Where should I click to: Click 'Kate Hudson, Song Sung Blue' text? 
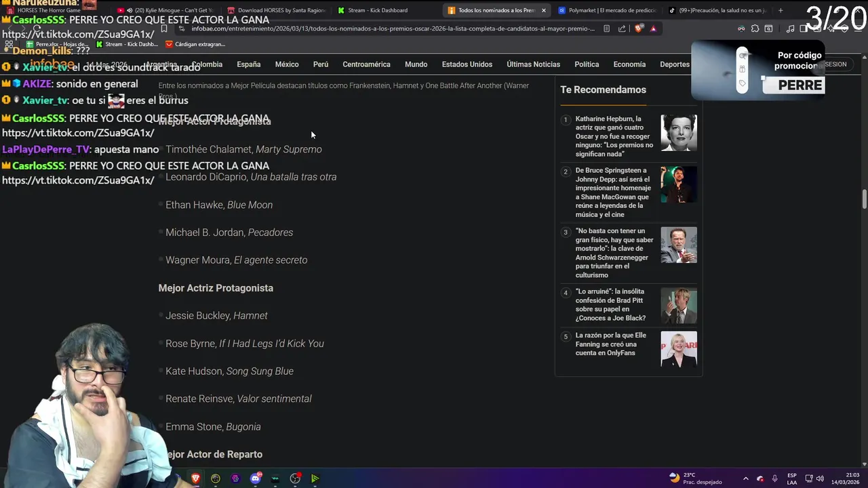(x=229, y=371)
